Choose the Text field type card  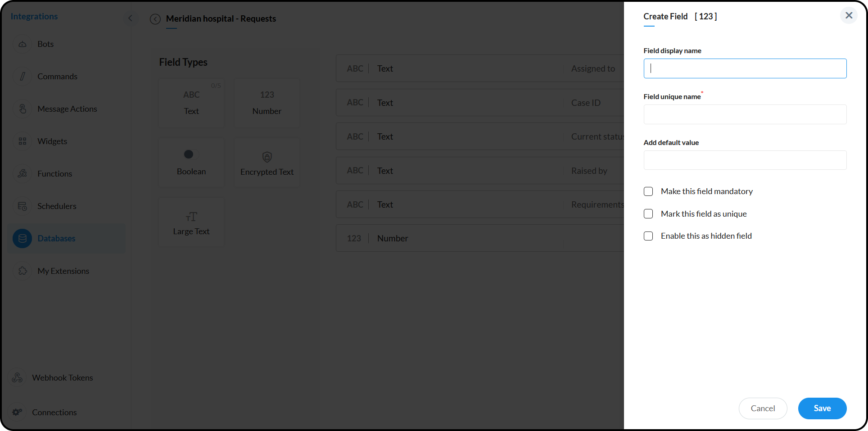tap(191, 103)
